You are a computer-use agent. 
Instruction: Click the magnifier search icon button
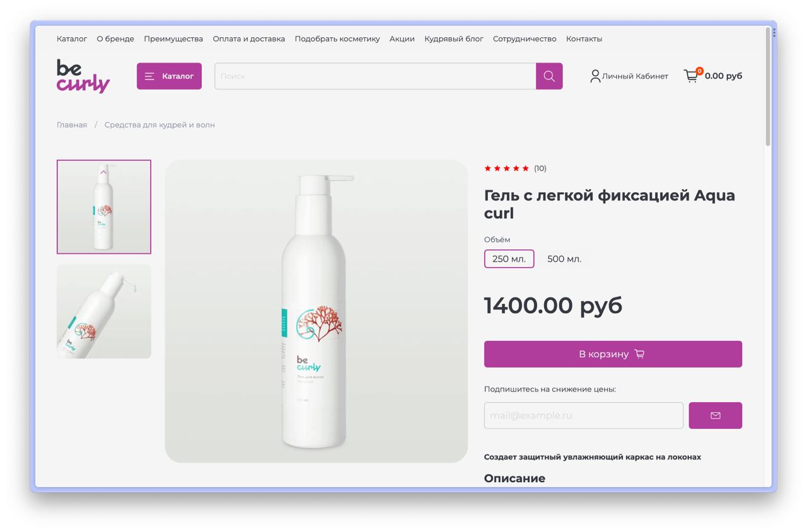tap(549, 76)
